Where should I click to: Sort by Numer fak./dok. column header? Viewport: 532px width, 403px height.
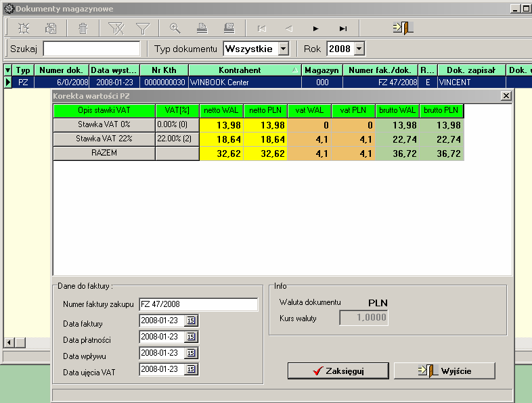[380, 70]
